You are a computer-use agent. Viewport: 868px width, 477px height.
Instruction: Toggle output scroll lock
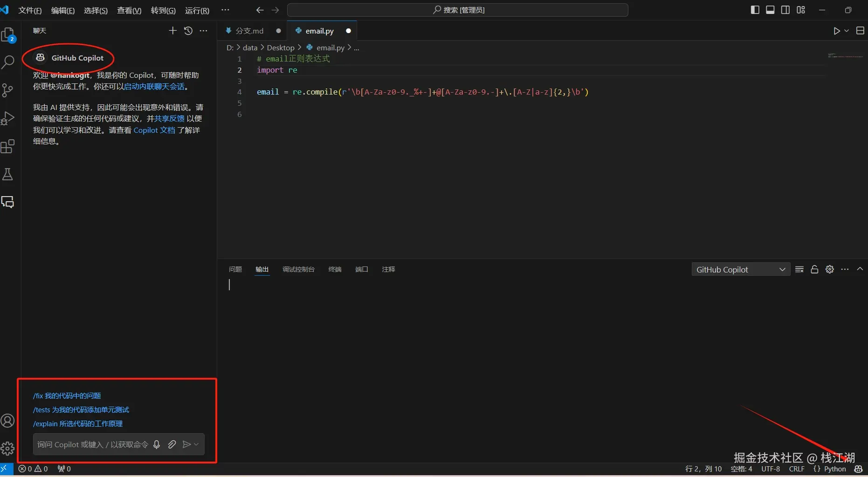click(x=814, y=269)
